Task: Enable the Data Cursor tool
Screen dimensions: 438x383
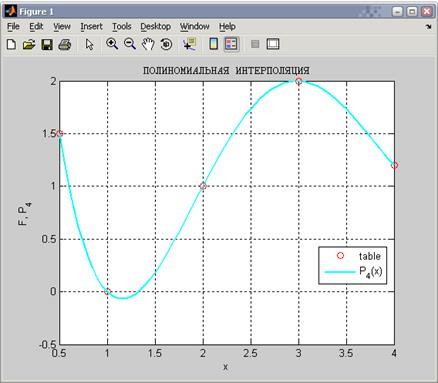Action: [190, 44]
